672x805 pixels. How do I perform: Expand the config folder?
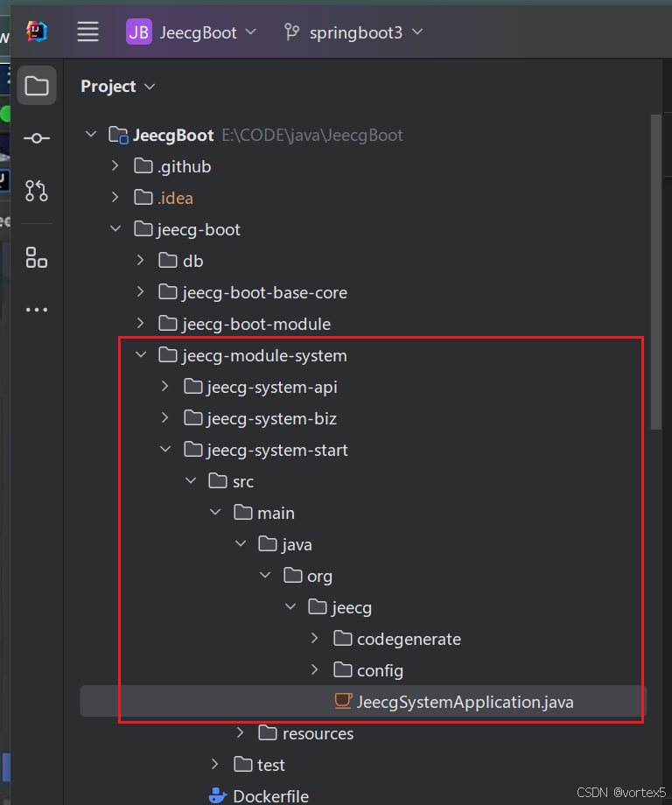315,670
